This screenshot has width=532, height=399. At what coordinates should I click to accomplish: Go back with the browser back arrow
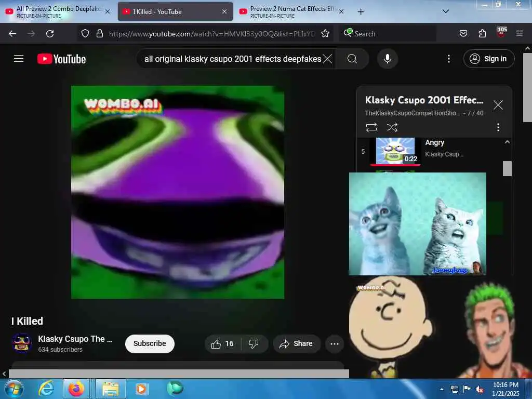tap(12, 34)
